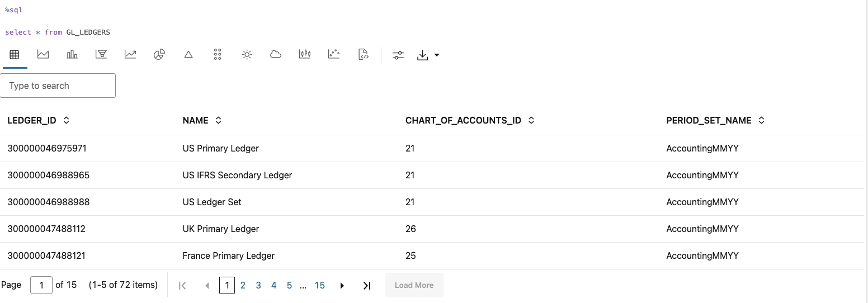Go to the next page arrow
The image size is (868, 303).
(342, 286)
